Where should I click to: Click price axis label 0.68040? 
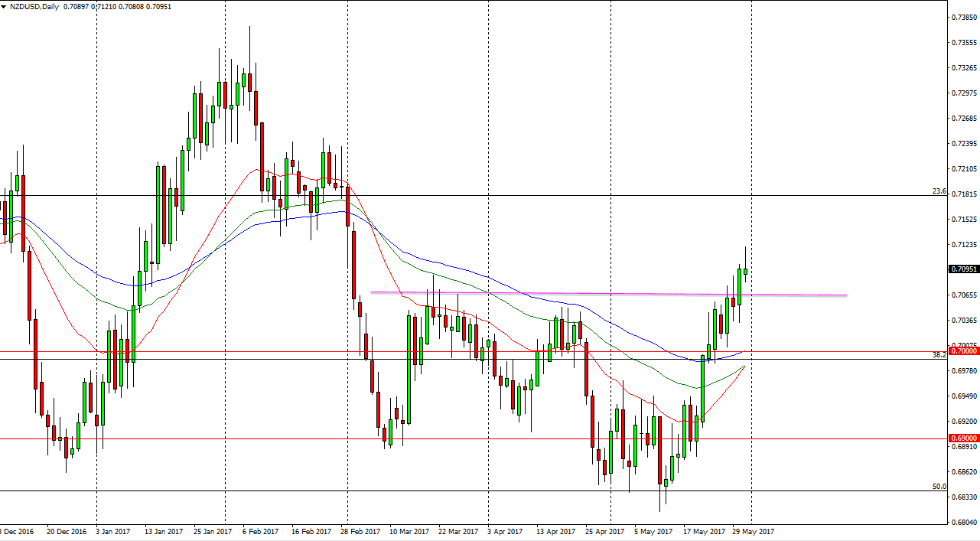(x=963, y=523)
